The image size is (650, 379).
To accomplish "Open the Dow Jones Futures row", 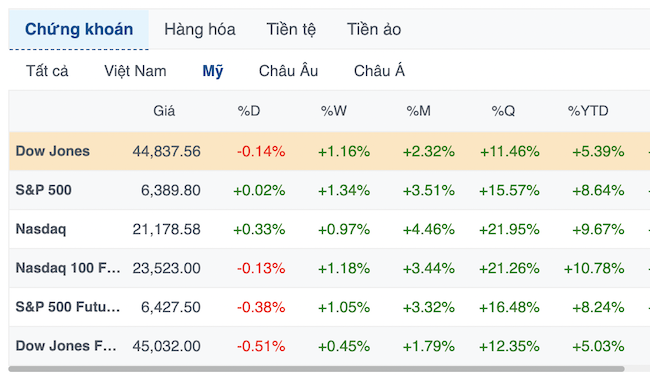I will (x=329, y=346).
